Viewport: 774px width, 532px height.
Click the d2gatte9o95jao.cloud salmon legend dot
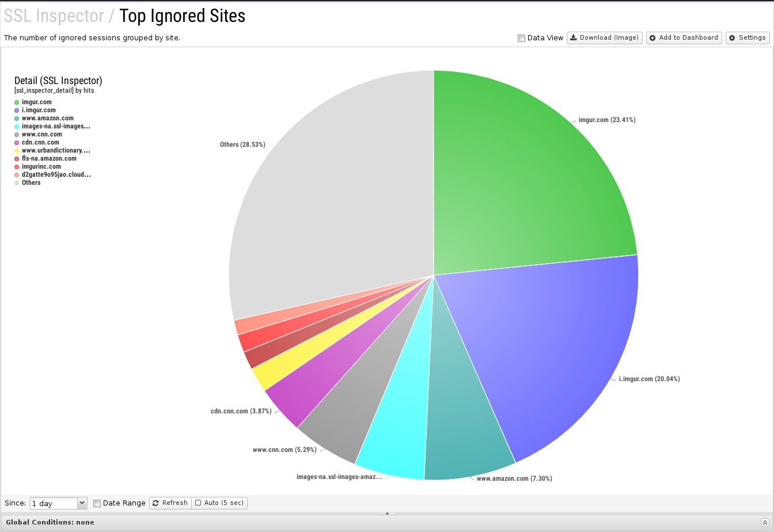point(17,175)
